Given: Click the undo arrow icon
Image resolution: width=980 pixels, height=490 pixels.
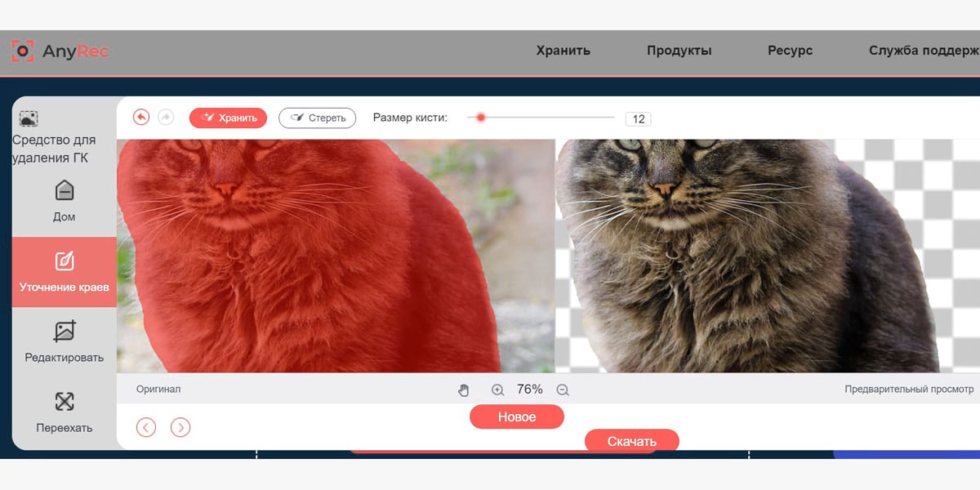Looking at the screenshot, I should pyautogui.click(x=141, y=118).
